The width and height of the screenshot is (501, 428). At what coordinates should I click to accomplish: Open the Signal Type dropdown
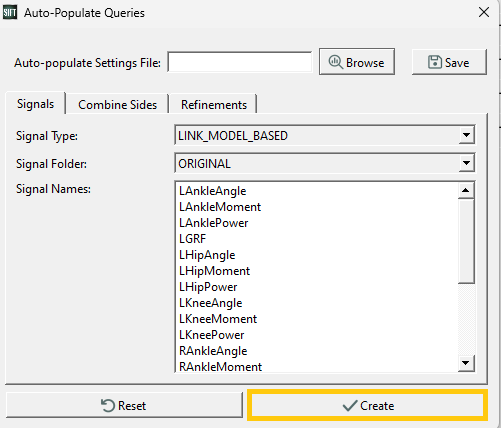coord(325,135)
